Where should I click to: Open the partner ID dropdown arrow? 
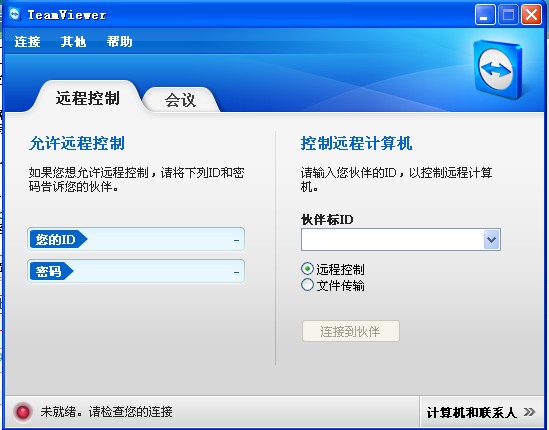pyautogui.click(x=492, y=240)
